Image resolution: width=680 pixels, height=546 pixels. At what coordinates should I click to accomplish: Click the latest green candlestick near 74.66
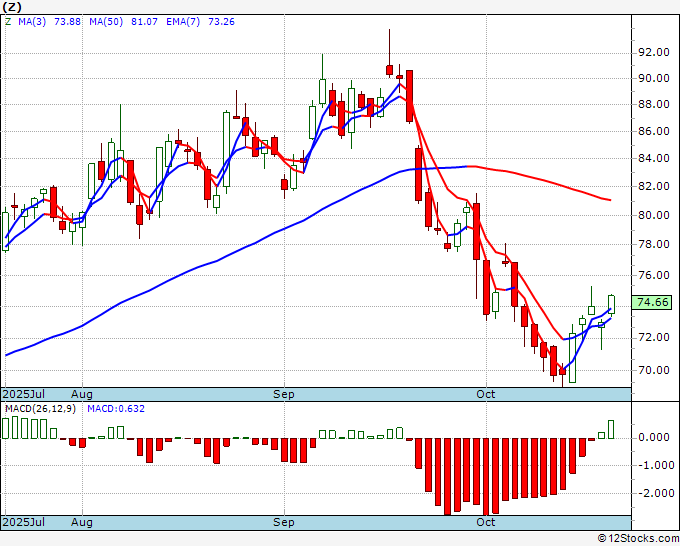pos(611,304)
